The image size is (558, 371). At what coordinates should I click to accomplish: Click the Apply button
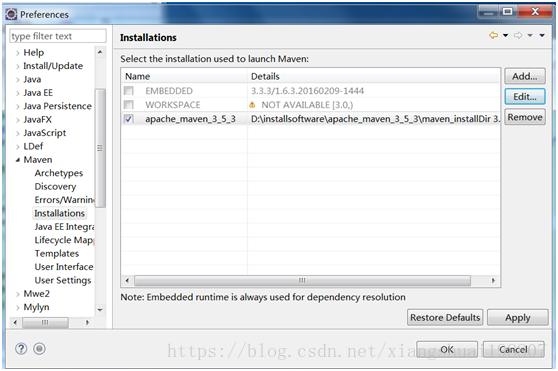point(518,317)
